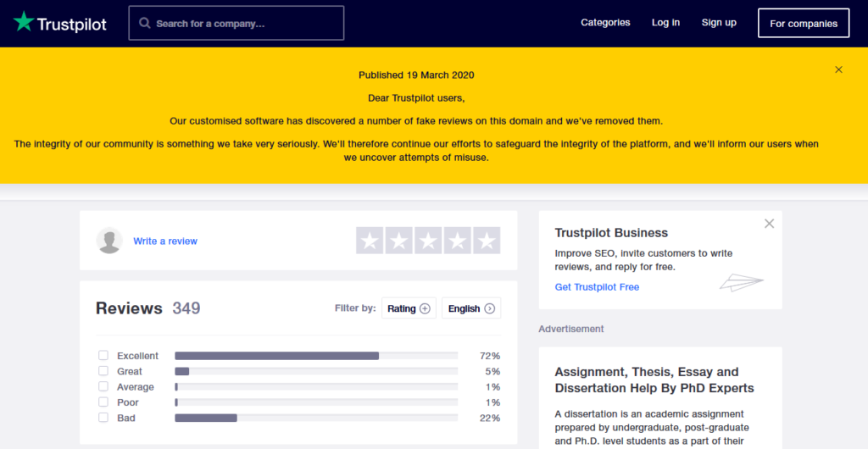Rate three stars
Screen dimensions: 868x449
[x=428, y=241]
